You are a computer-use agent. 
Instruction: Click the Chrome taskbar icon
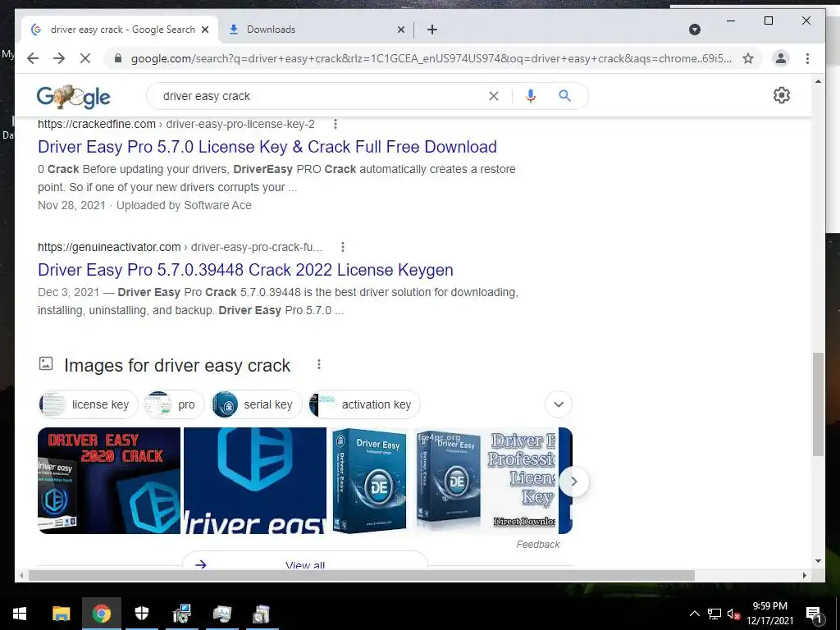101,614
